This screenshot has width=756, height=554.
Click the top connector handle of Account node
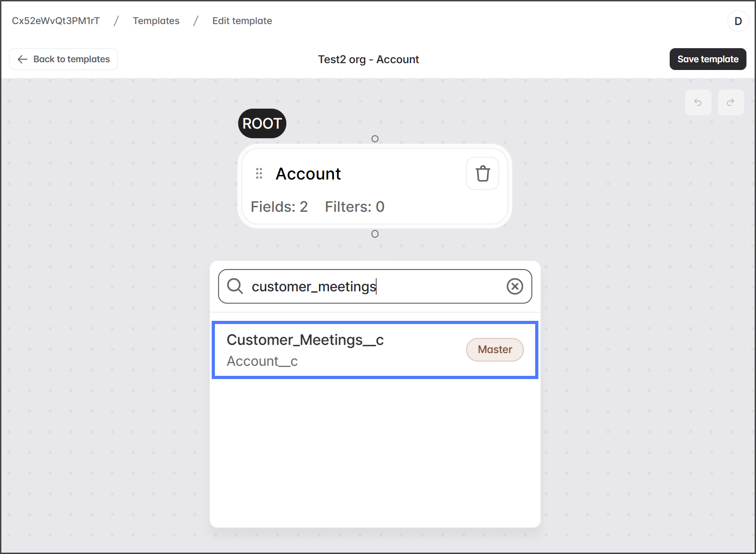click(x=375, y=139)
